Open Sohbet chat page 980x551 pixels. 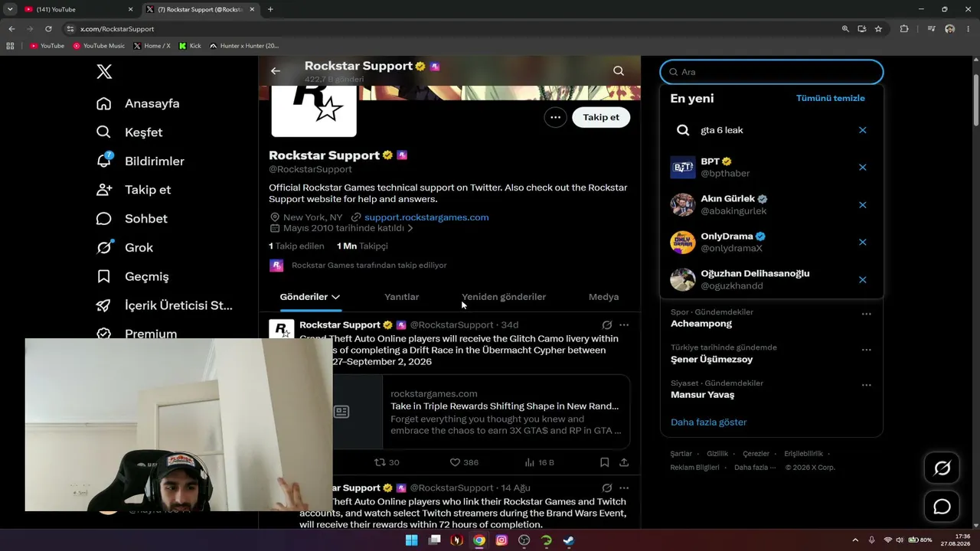click(132, 219)
